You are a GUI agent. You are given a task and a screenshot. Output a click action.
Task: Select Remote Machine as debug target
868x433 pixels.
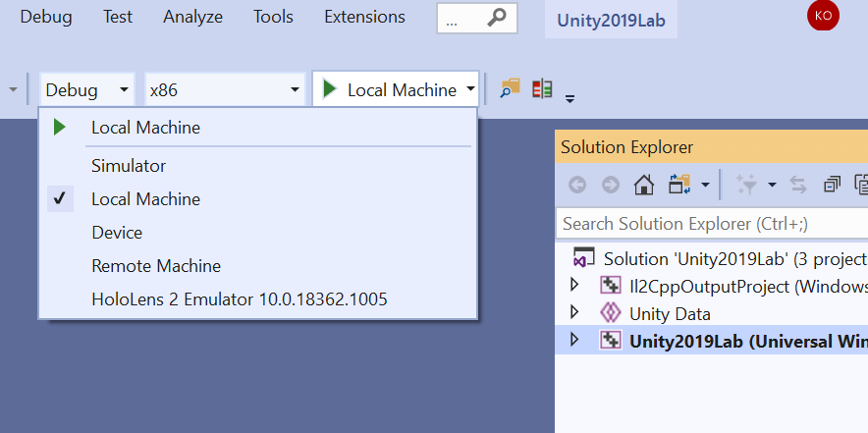[x=258, y=266]
